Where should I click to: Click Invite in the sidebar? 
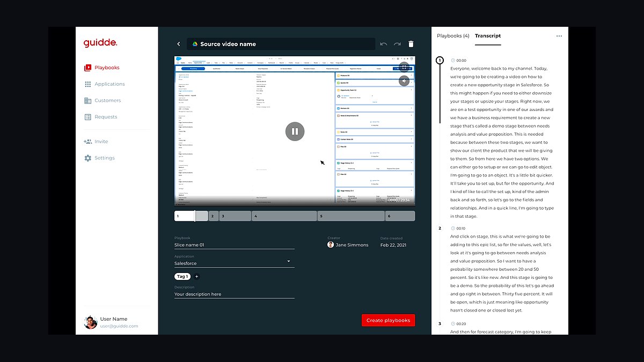(96, 142)
